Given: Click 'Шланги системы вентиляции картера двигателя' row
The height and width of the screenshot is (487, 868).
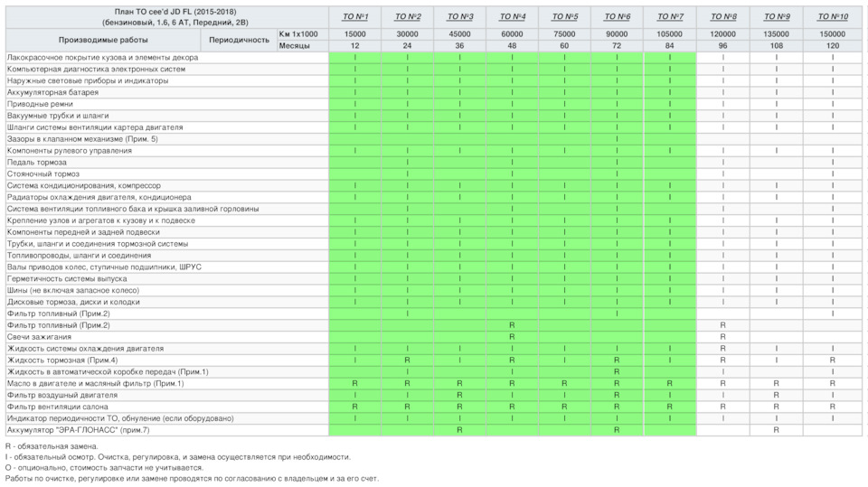Looking at the screenshot, I should [x=95, y=127].
